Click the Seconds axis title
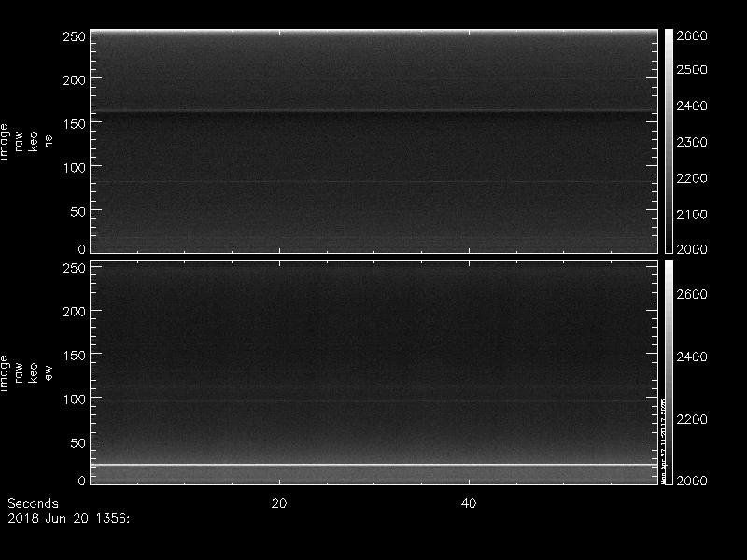Image resolution: width=747 pixels, height=560 pixels. pos(33,503)
